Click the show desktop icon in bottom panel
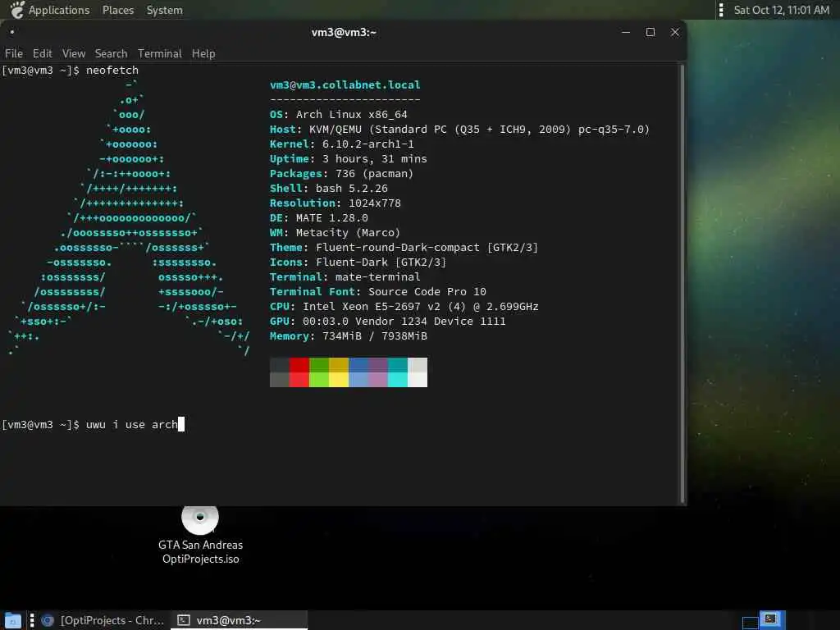 pyautogui.click(x=13, y=620)
